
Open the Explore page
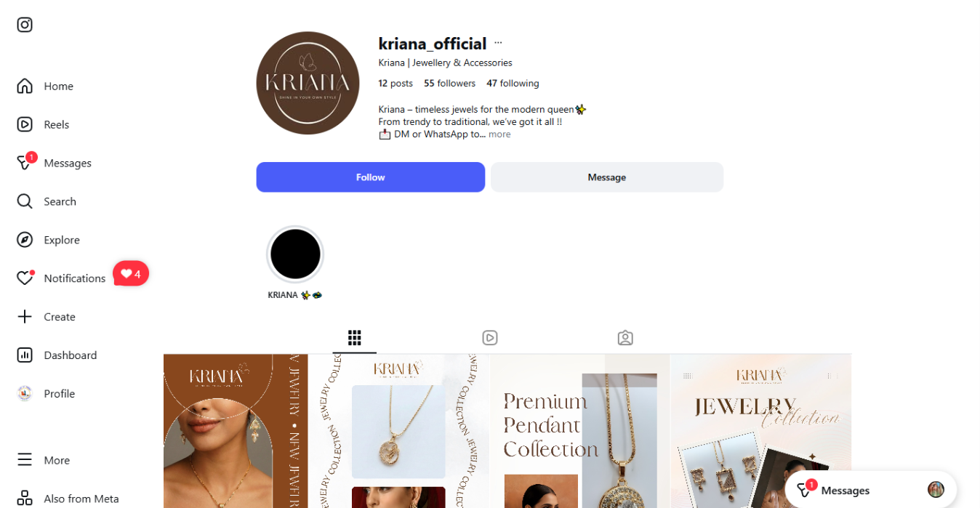pyautogui.click(x=49, y=240)
